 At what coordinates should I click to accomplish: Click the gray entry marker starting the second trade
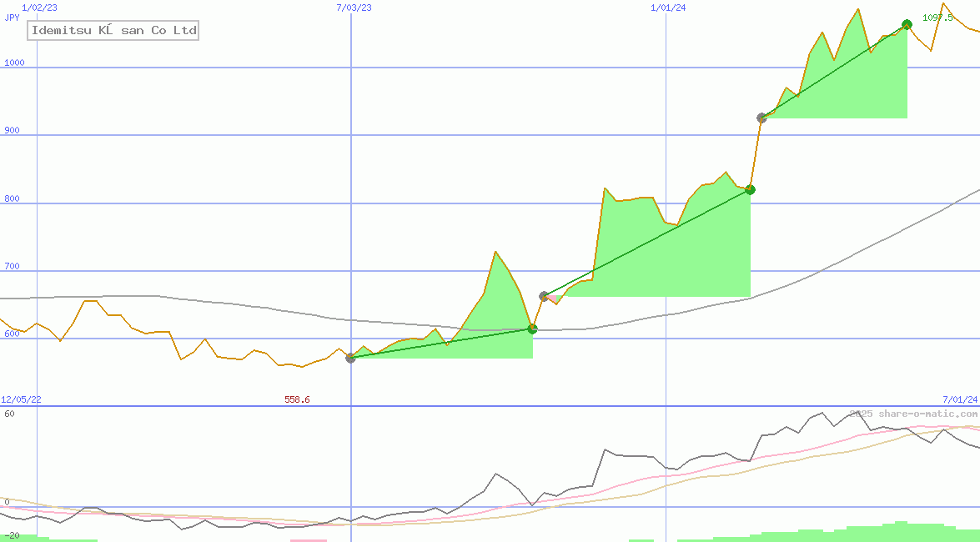pyautogui.click(x=544, y=296)
